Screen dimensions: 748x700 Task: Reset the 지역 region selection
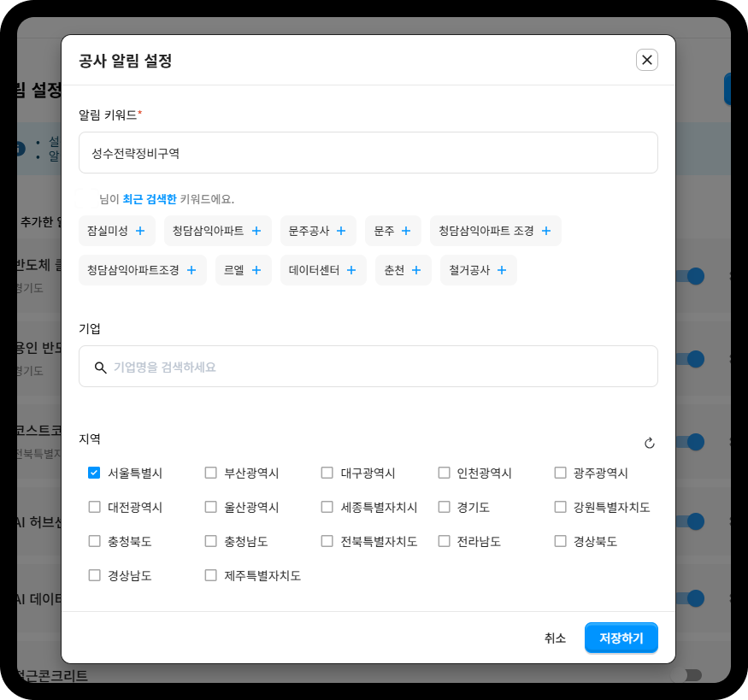[x=649, y=443]
